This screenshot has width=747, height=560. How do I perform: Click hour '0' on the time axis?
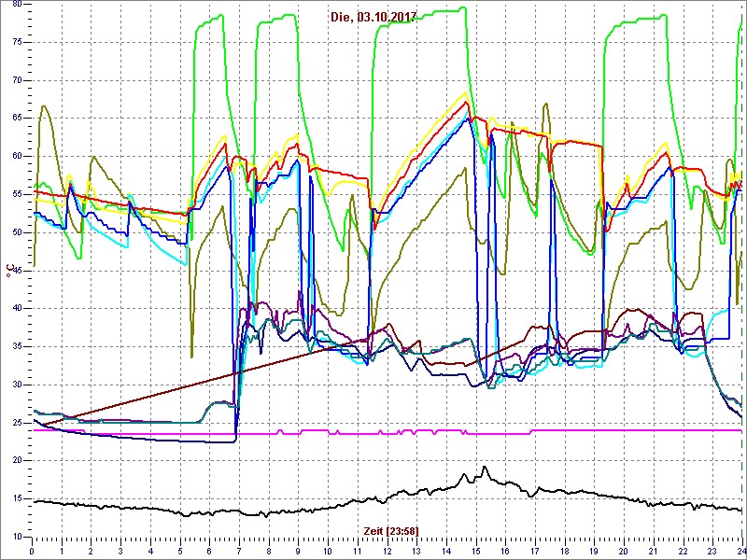tap(32, 550)
